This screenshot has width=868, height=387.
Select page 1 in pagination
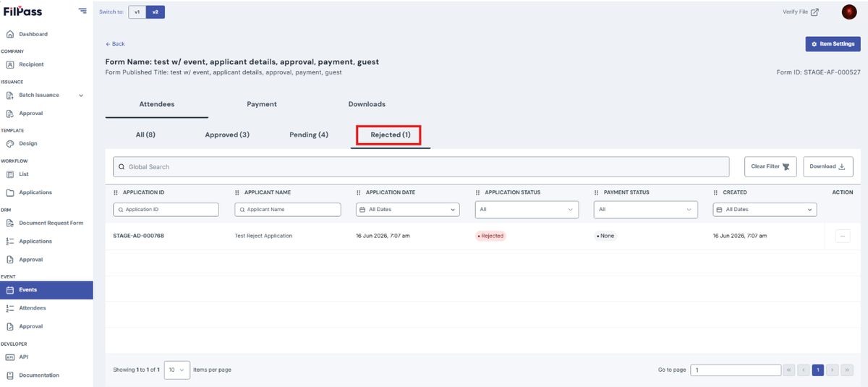click(x=818, y=370)
